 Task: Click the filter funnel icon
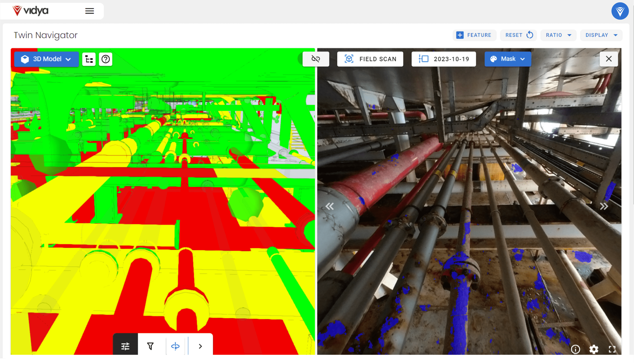coord(150,346)
